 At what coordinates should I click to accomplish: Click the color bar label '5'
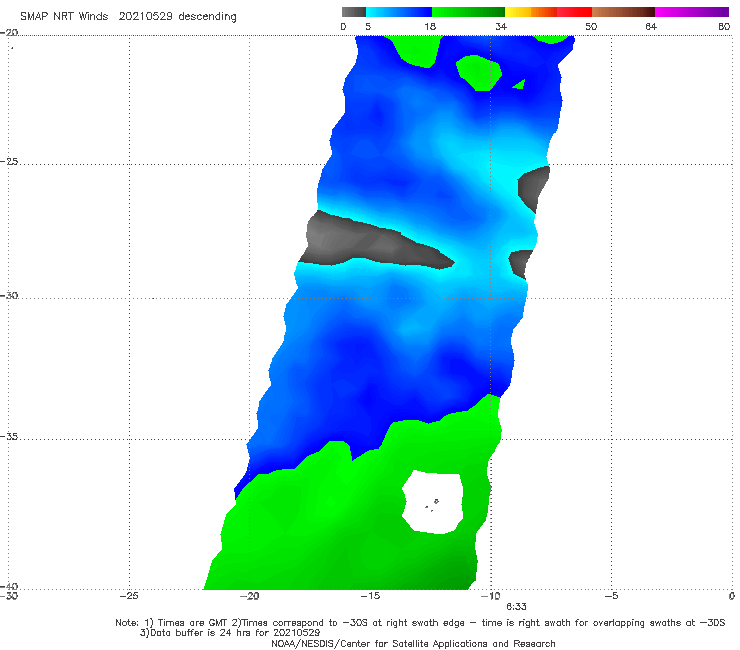pyautogui.click(x=368, y=27)
